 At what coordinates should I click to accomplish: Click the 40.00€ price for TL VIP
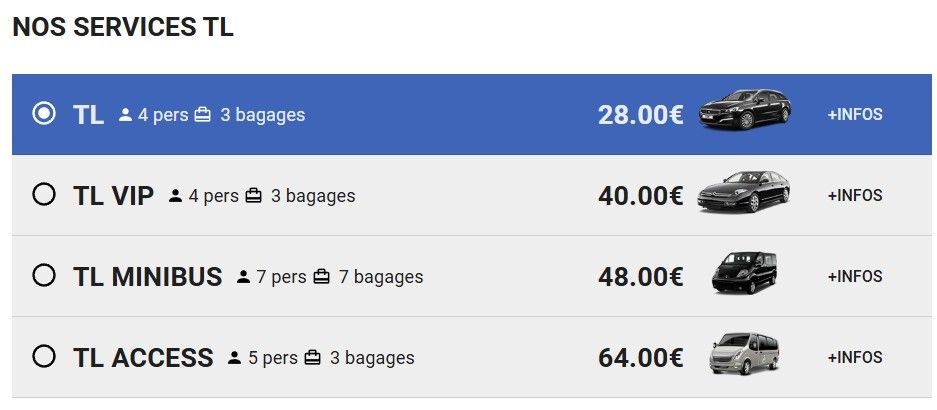point(640,196)
